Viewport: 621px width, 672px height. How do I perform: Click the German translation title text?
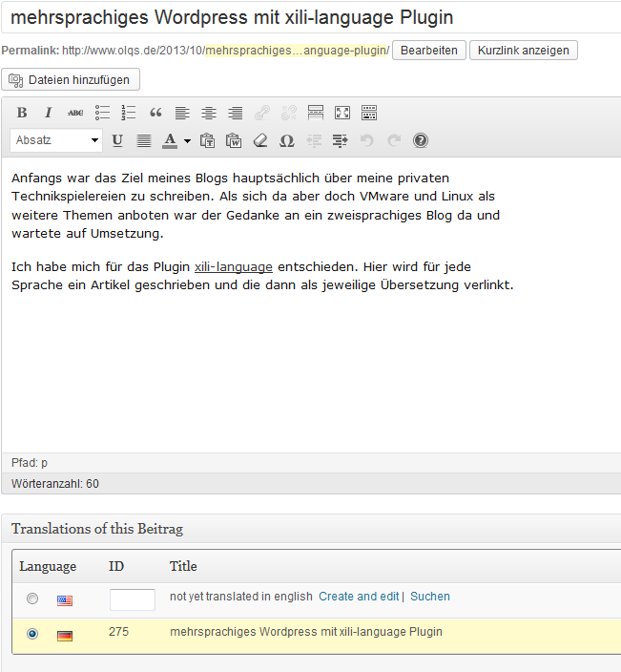click(x=306, y=632)
